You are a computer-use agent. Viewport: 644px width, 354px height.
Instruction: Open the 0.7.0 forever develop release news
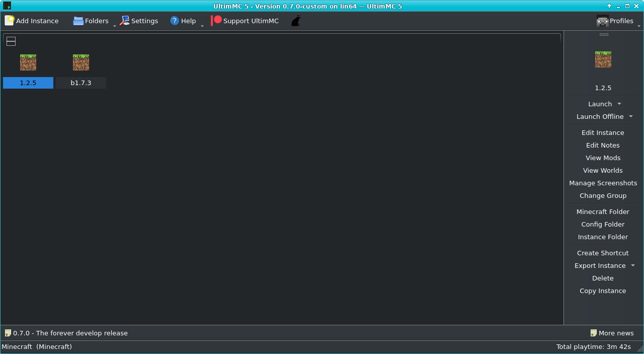point(66,333)
